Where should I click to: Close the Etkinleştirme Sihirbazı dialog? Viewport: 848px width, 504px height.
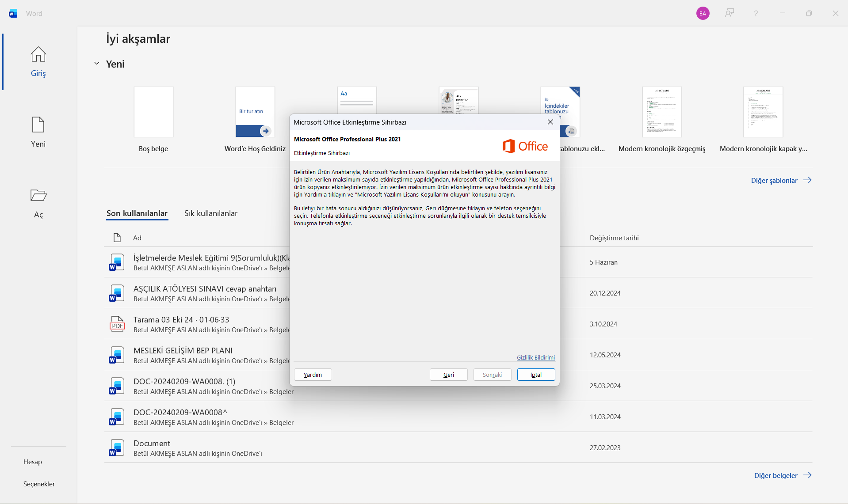click(x=550, y=122)
